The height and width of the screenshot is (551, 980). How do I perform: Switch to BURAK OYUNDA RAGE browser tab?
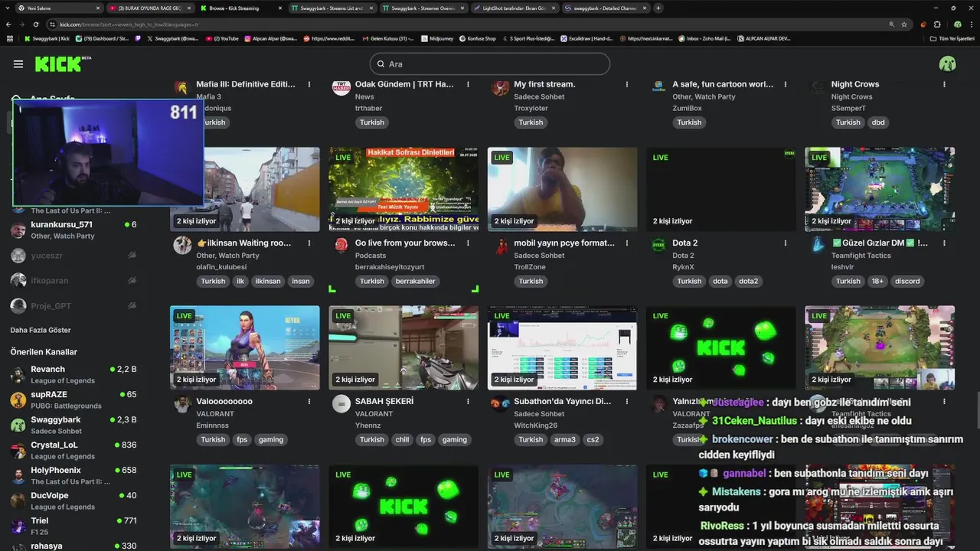click(x=149, y=8)
